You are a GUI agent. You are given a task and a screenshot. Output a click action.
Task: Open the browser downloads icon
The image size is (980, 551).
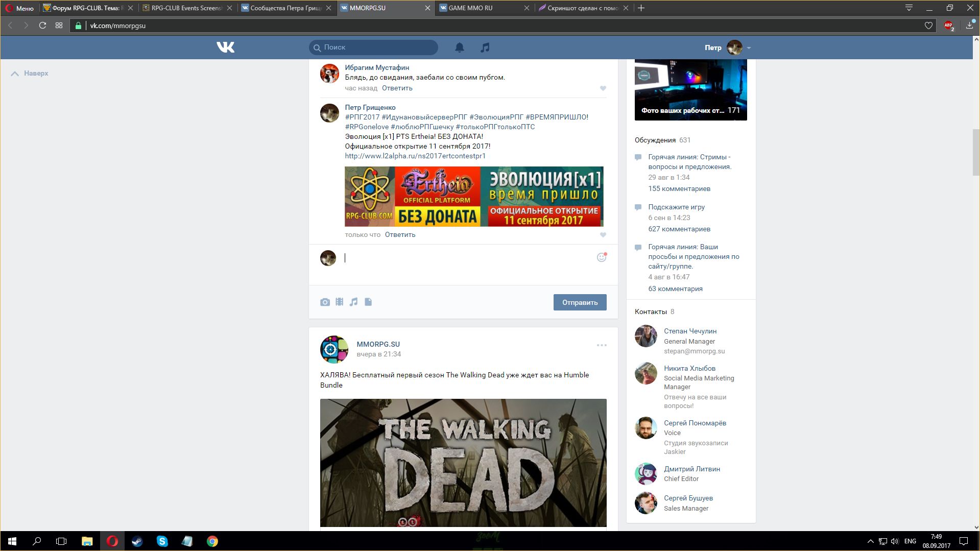970,25
